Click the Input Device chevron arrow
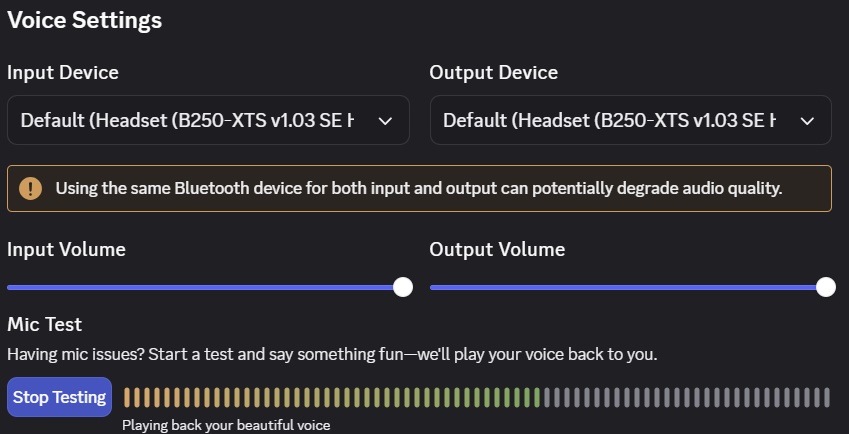 point(385,121)
